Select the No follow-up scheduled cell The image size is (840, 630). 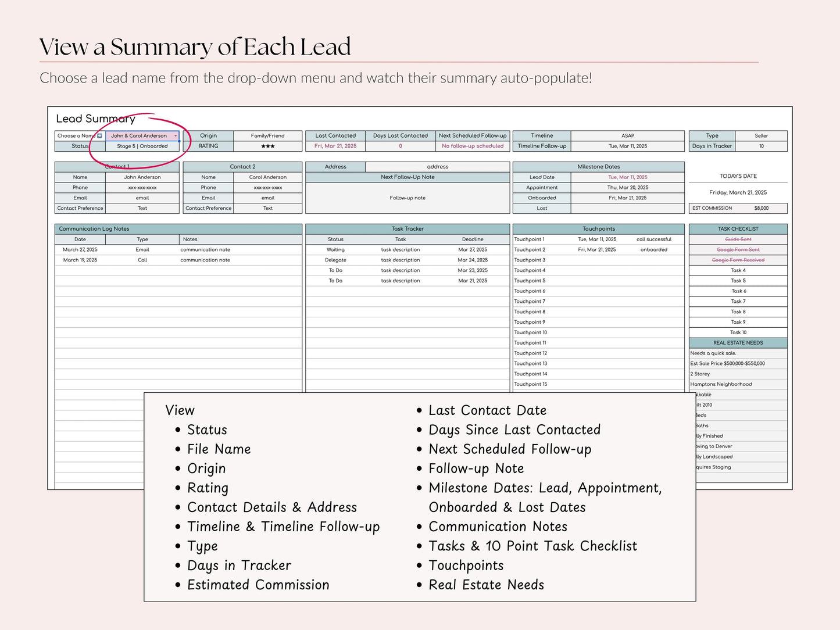(x=473, y=146)
